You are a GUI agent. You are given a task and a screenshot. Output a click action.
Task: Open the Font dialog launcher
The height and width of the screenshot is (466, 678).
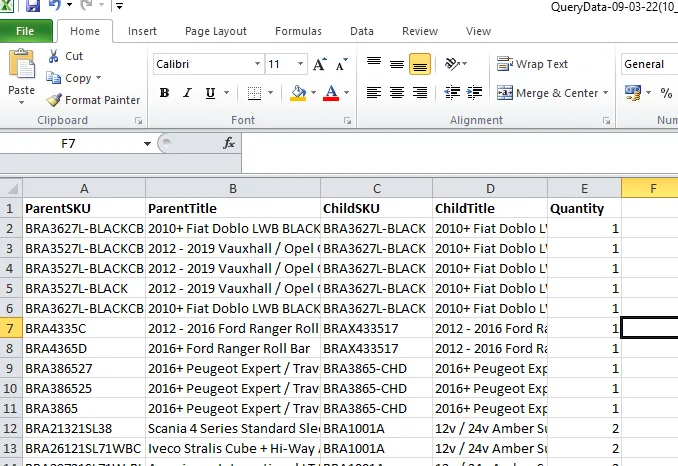347,121
